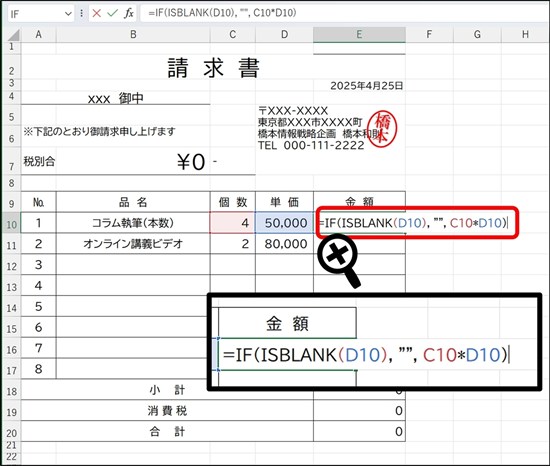Image resolution: width=550 pixels, height=466 pixels.
Task: Click the cancel X icon in formula bar
Action: [x=96, y=13]
